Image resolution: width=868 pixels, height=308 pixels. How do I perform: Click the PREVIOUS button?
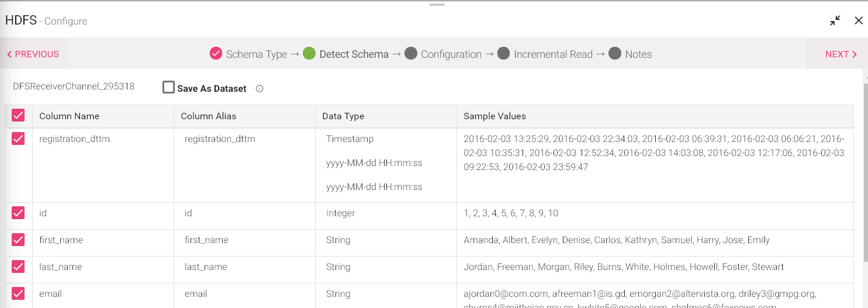click(x=33, y=54)
